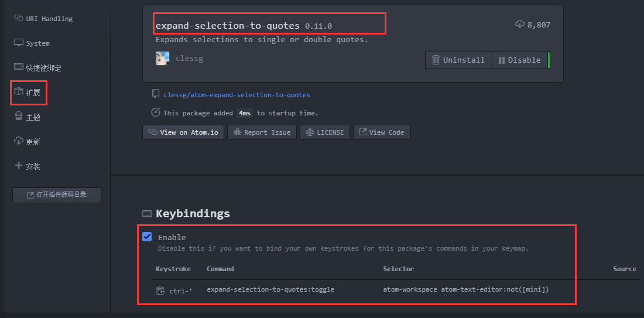Click the paint bucket icon beside 主题
The image size is (644, 318).
[19, 117]
